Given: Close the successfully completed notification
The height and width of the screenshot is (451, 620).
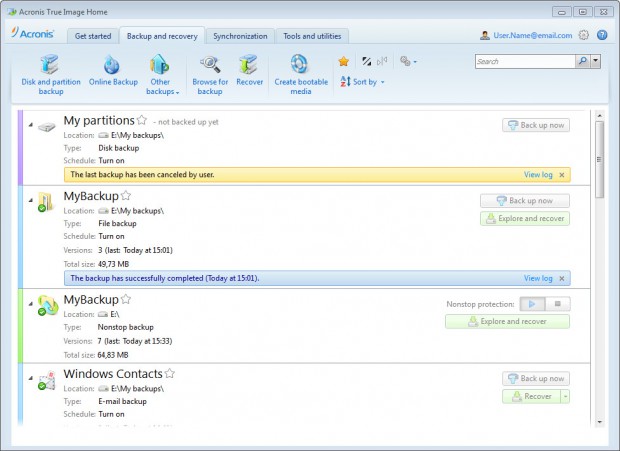Looking at the screenshot, I should coord(561,278).
